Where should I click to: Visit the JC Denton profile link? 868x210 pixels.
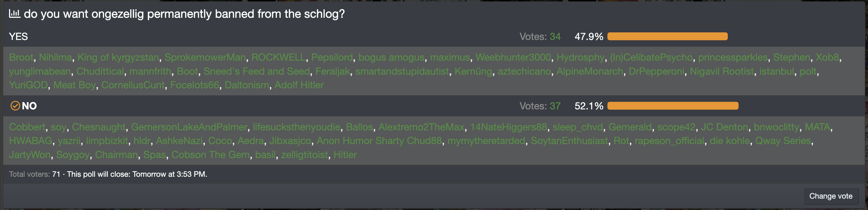[x=724, y=127]
